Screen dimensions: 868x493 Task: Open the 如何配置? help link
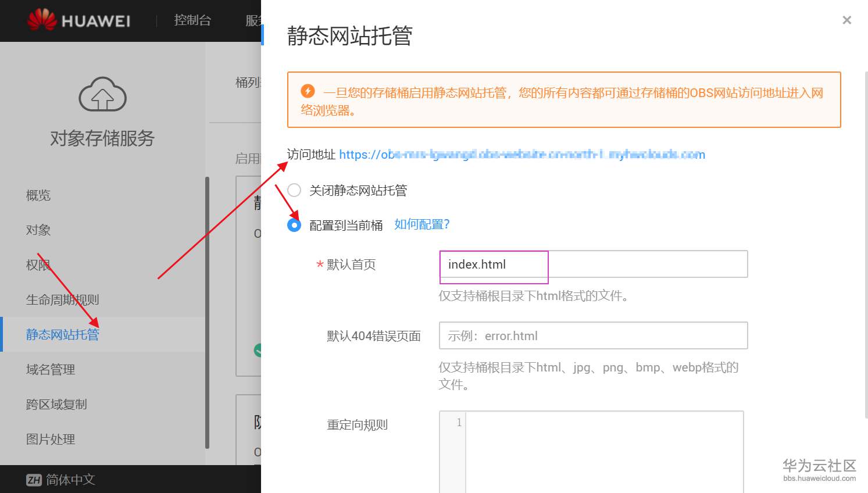(x=422, y=224)
